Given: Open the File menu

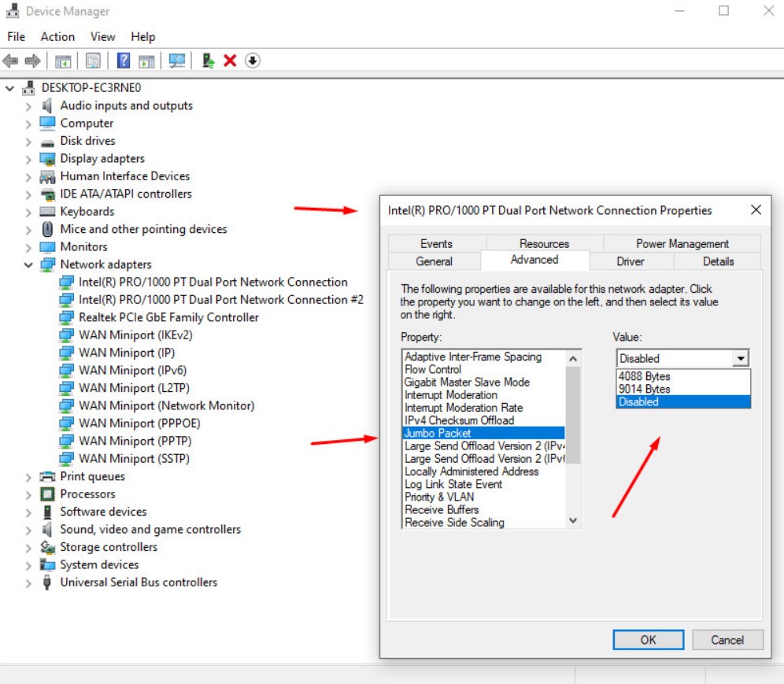Looking at the screenshot, I should (x=16, y=37).
